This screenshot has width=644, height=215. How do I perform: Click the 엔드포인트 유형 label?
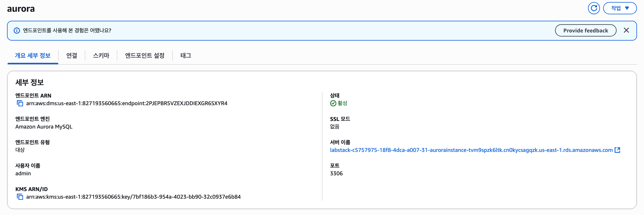click(x=33, y=142)
